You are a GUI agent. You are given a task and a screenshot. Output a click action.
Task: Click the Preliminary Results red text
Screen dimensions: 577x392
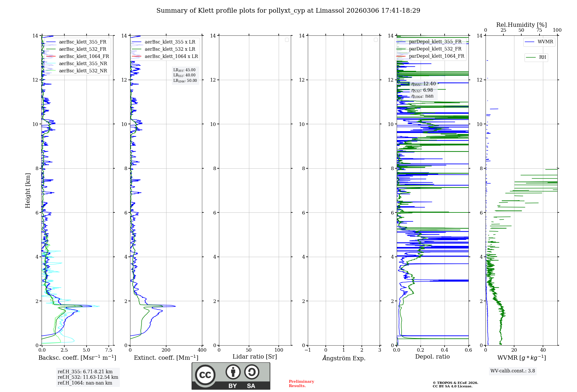tap(301, 384)
